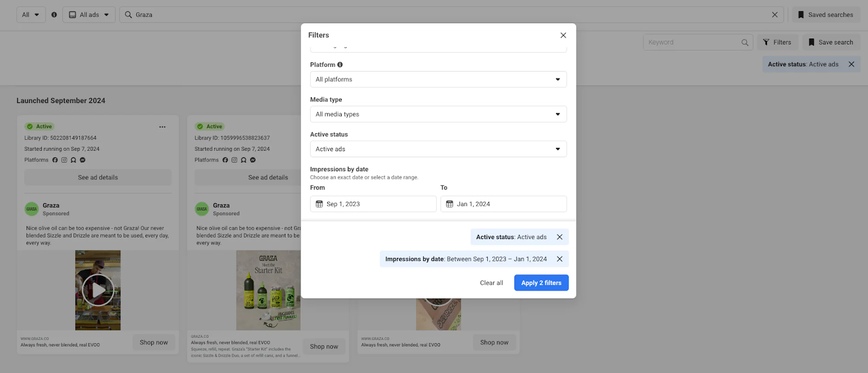Viewport: 868px width, 373px height.
Task: Play the first Graza ad video
Action: [x=98, y=290]
